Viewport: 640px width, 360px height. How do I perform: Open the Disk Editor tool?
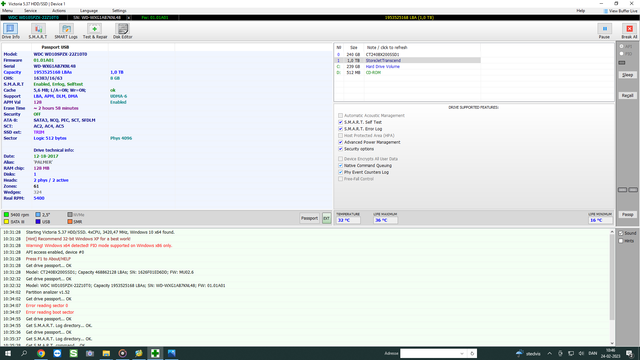tap(122, 31)
